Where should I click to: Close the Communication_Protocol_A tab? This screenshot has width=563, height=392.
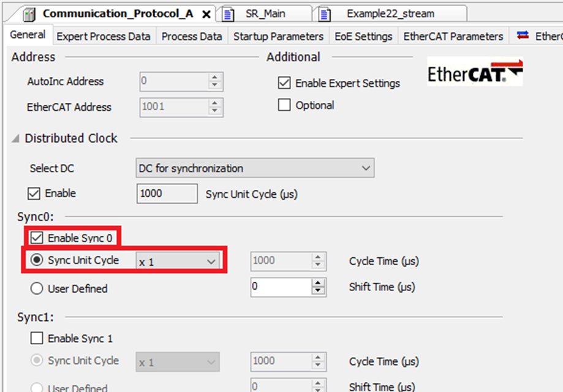(206, 14)
